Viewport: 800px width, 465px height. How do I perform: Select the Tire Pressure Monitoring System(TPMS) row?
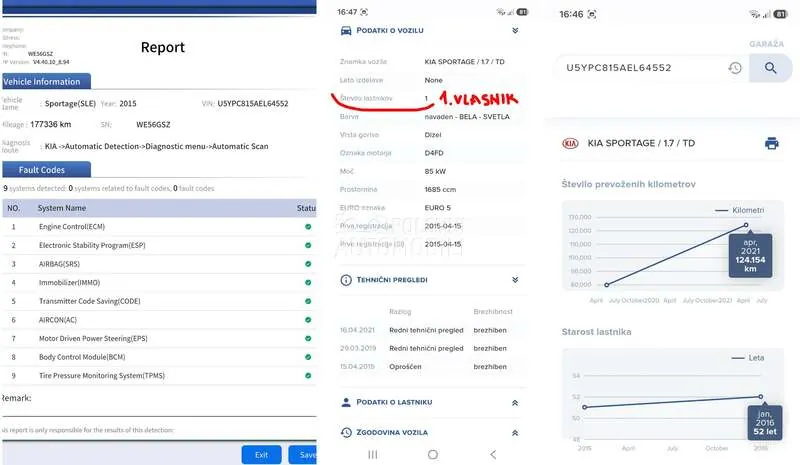[x=159, y=376]
